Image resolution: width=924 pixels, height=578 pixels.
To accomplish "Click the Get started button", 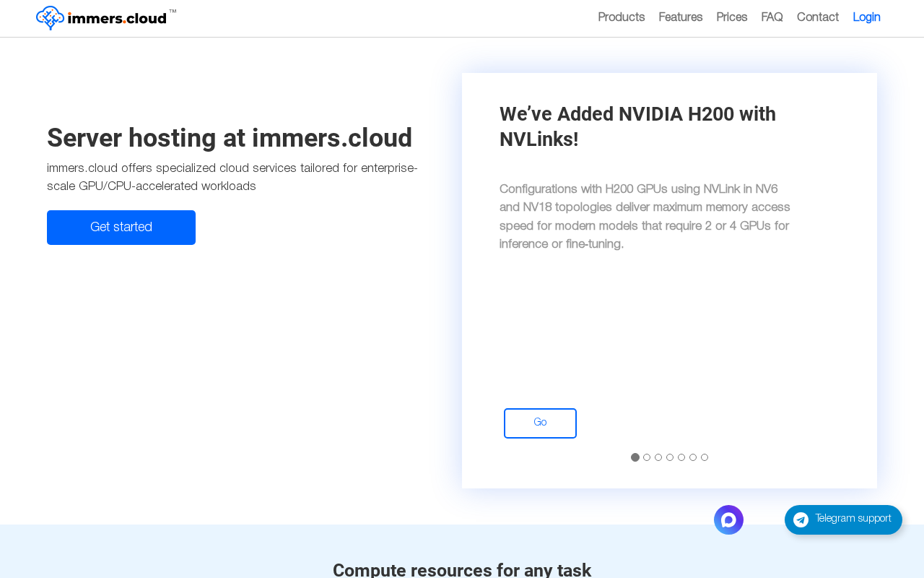I will pyautogui.click(x=121, y=228).
